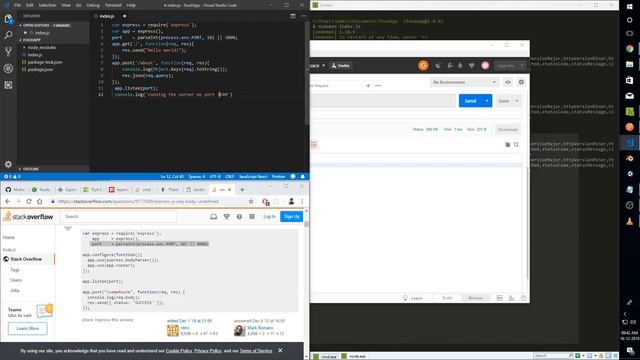This screenshot has height=360, width=640.
Task: Open the Extensions view in VS Code
Action: point(8,85)
